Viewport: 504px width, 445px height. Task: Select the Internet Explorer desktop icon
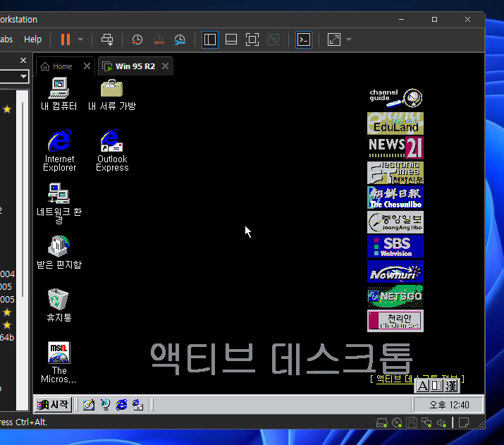[x=59, y=150]
